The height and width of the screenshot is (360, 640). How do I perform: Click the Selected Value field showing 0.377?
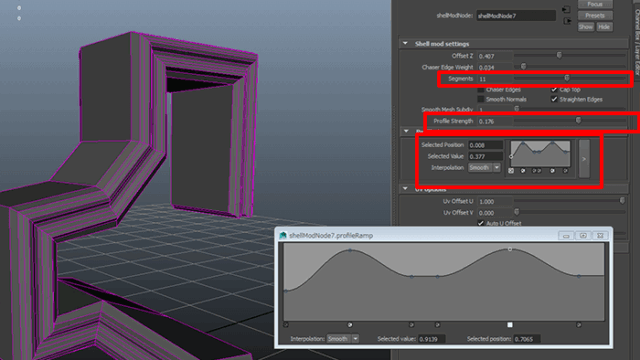[485, 156]
